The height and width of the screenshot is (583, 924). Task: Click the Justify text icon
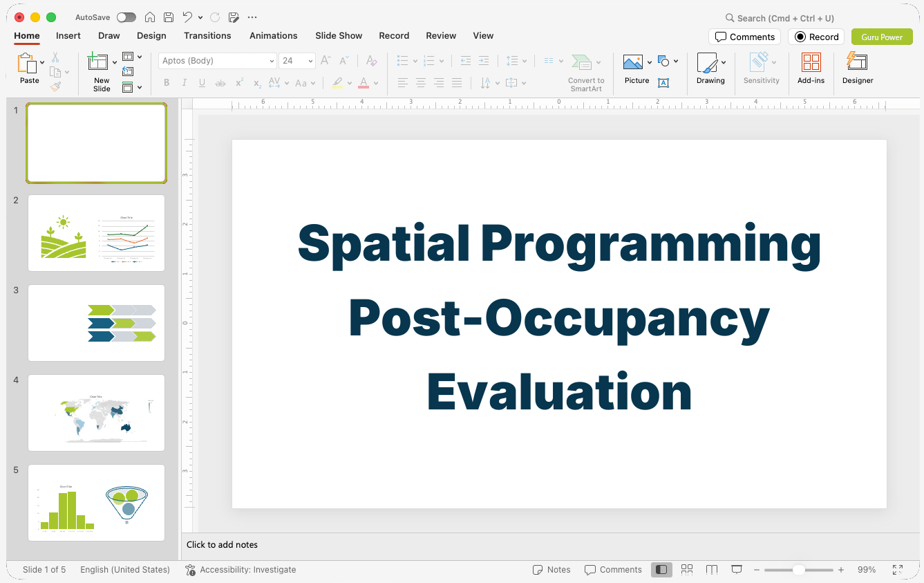[x=457, y=83]
